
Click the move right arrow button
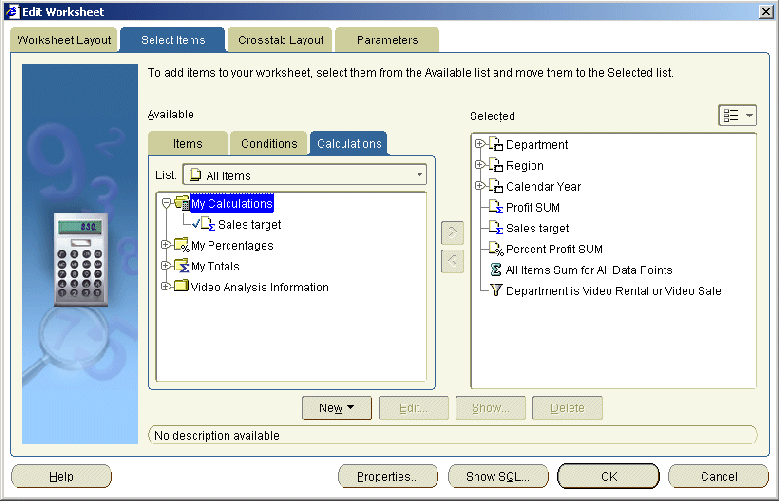[x=452, y=233]
